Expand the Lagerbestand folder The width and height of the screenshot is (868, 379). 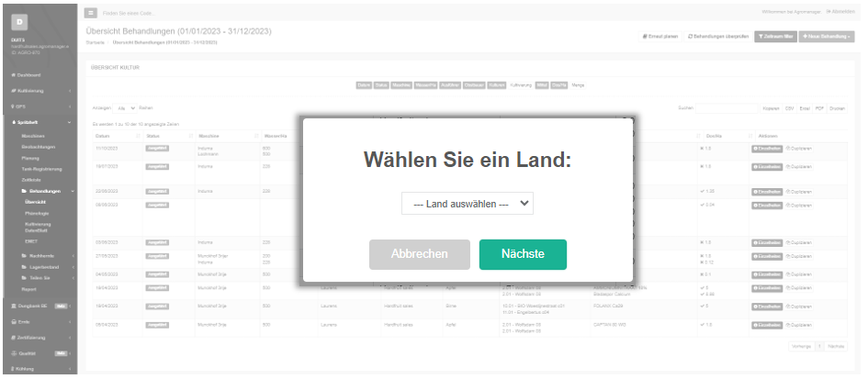[47, 267]
